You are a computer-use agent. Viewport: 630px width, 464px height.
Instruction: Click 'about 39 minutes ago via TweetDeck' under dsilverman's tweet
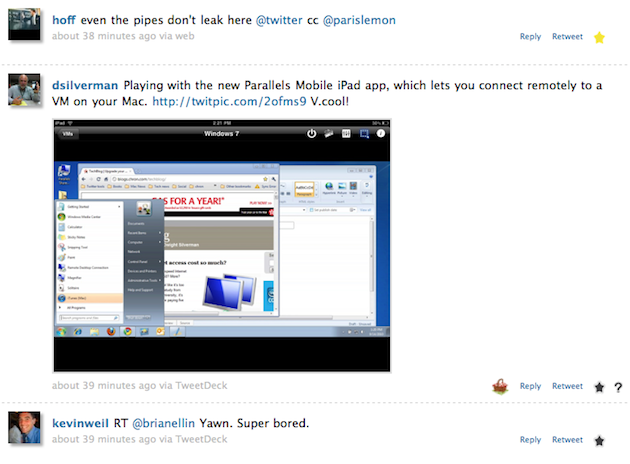[x=139, y=386]
